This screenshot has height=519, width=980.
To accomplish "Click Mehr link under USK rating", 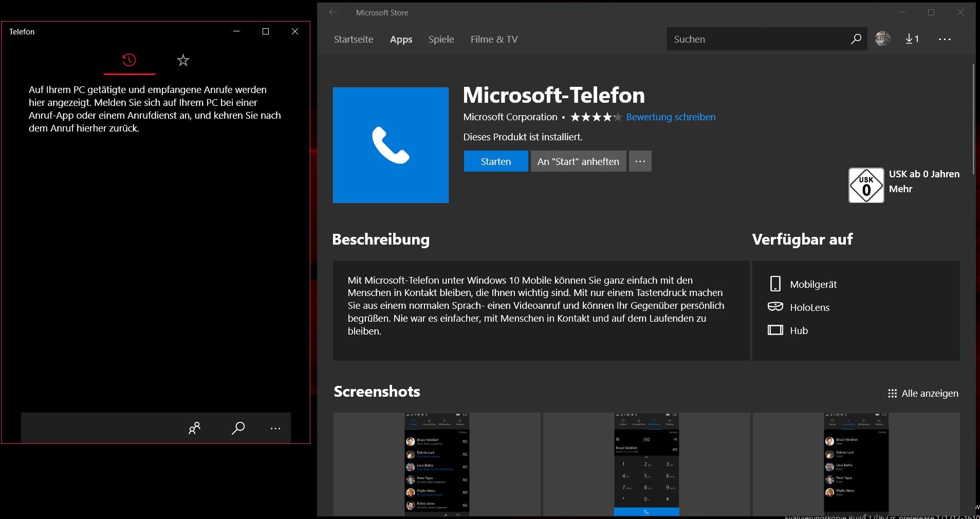I will click(x=900, y=189).
